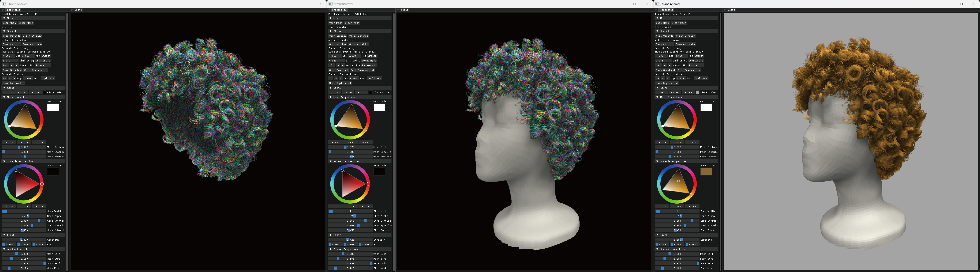Select the Properties tab in the middle window
This screenshot has height=272, width=980.
tap(339, 10)
